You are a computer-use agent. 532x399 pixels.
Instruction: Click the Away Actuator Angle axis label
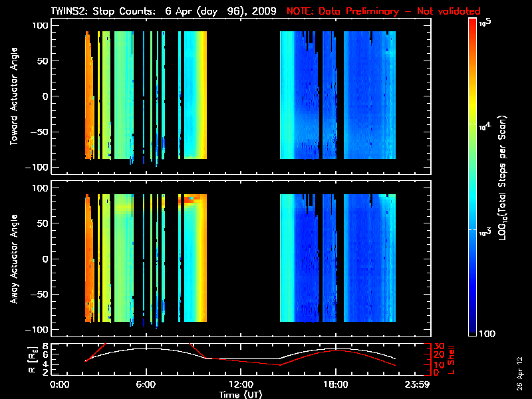13,259
